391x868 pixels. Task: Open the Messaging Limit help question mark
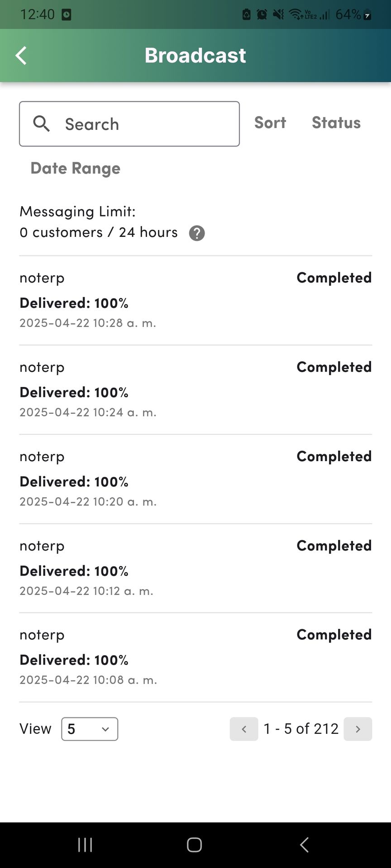[197, 233]
